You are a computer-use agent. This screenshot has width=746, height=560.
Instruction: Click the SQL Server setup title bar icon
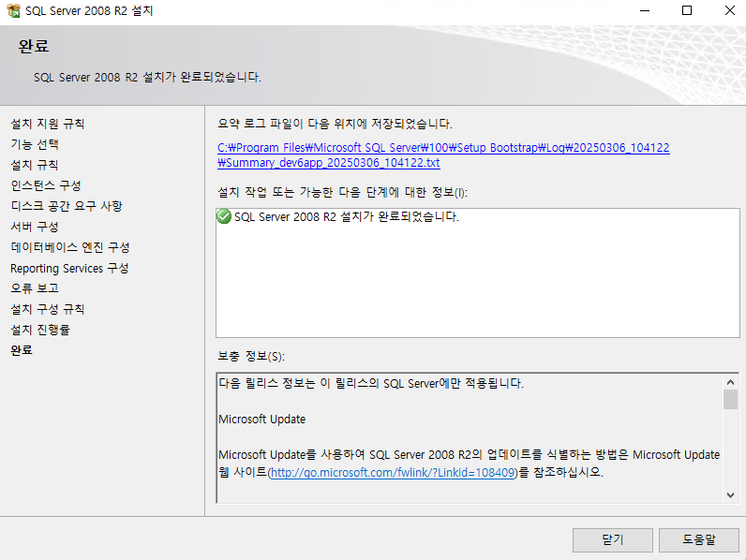tap(13, 10)
